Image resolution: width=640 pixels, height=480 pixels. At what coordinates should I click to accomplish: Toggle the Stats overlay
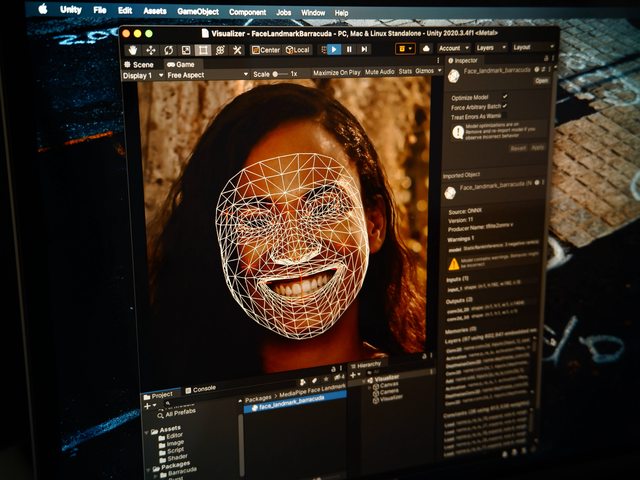pyautogui.click(x=405, y=71)
